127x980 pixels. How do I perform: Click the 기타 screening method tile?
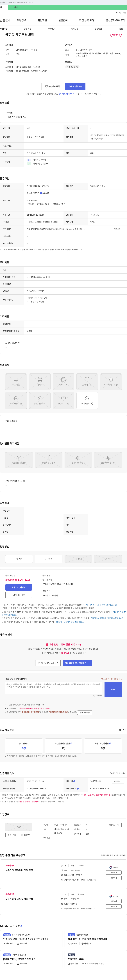coord(108,559)
